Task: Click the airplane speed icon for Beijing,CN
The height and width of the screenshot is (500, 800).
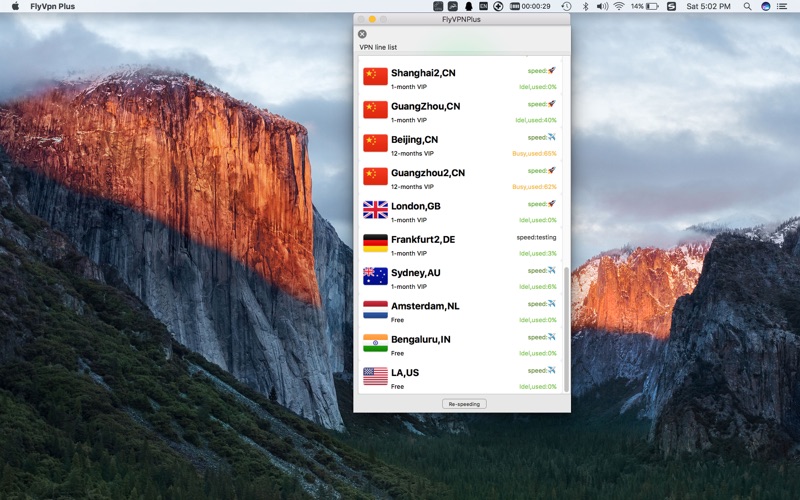Action: [551, 137]
